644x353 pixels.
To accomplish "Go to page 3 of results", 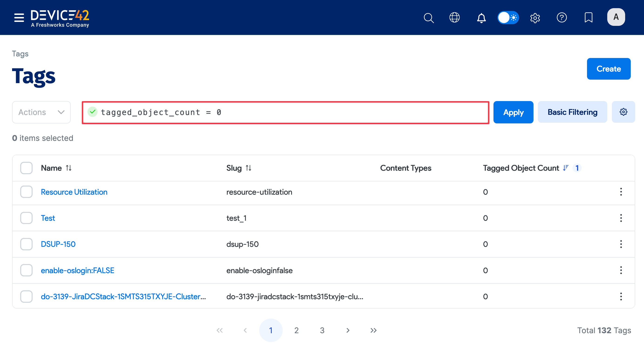I will pyautogui.click(x=322, y=330).
